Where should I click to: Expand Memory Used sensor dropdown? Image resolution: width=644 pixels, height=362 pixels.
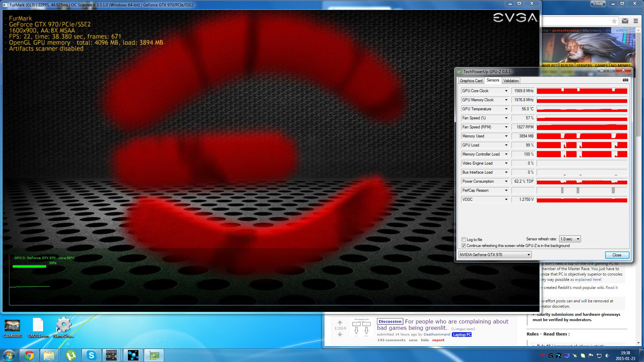coord(506,136)
